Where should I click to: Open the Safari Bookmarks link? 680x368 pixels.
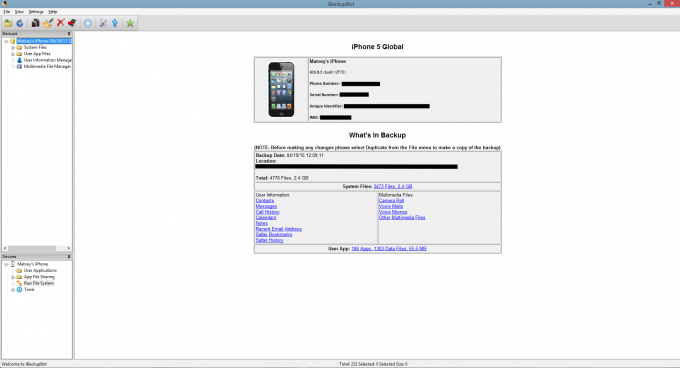pos(274,234)
